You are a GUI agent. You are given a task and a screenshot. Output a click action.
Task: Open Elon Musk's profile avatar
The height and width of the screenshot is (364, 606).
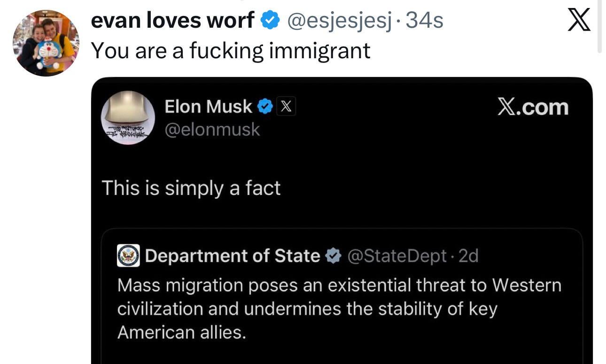(128, 117)
